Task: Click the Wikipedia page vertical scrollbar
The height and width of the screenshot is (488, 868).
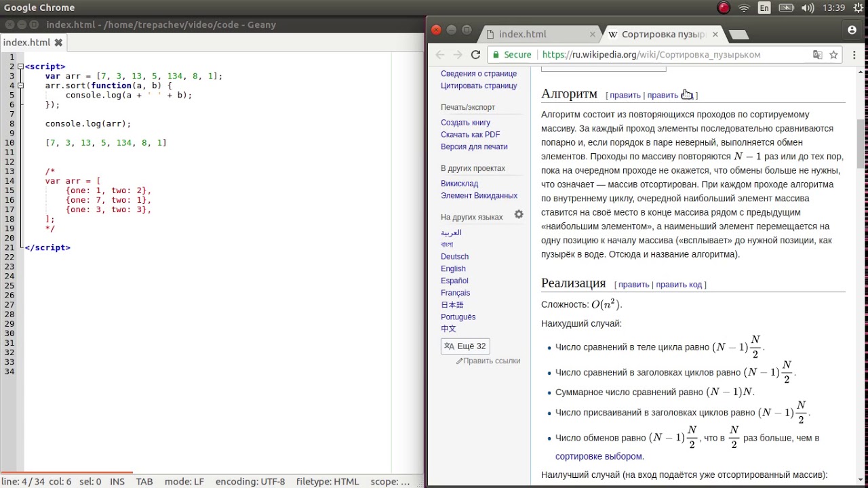Action: click(861, 144)
